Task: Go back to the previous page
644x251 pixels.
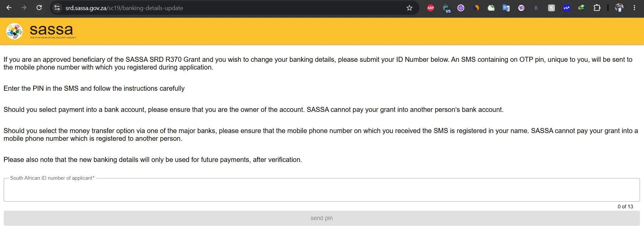Action: pyautogui.click(x=9, y=8)
